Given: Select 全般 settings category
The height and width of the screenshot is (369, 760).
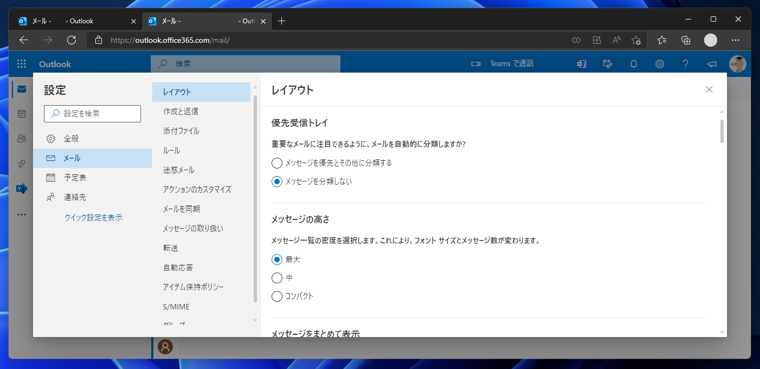Looking at the screenshot, I should [92, 139].
